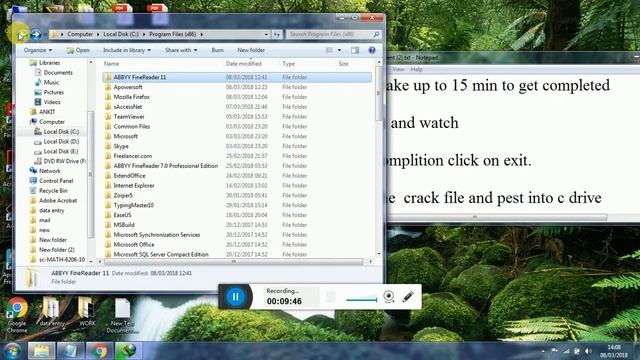Image resolution: width=640 pixels, height=360 pixels.
Task: Expand arrow after Program Files (x86) breadcrumb
Action: point(202,34)
